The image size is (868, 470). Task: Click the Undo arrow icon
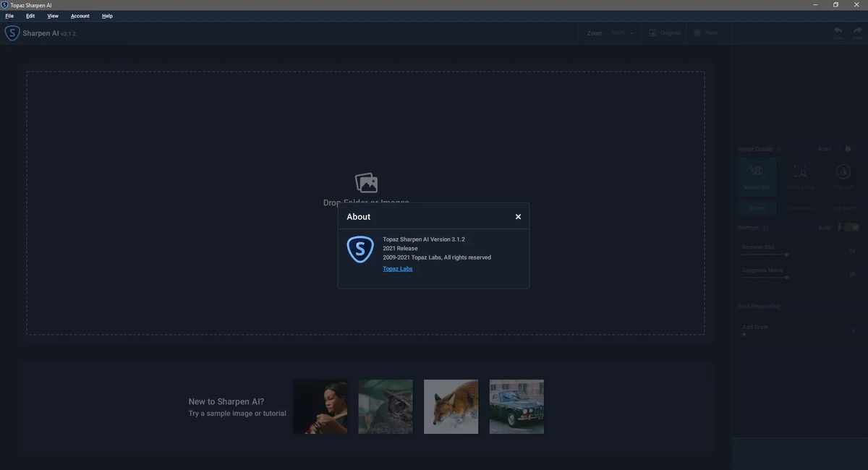tap(838, 33)
